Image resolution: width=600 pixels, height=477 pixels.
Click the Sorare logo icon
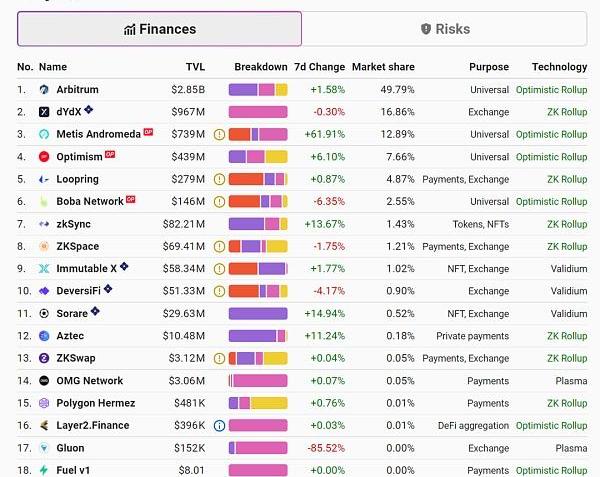pos(44,314)
